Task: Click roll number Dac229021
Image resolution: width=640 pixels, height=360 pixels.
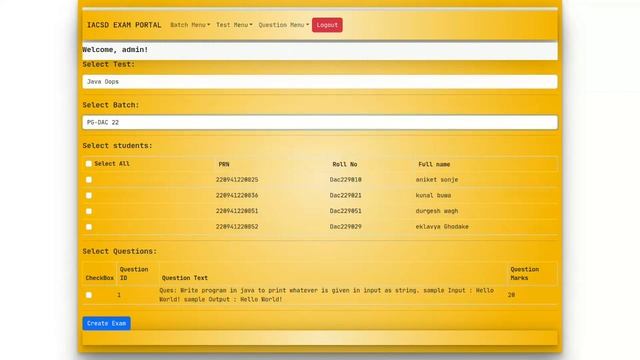Action: click(x=345, y=196)
